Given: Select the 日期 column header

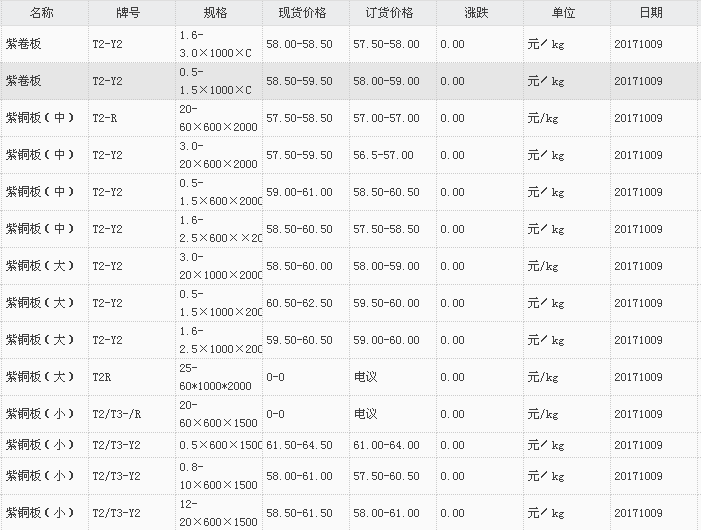Looking at the screenshot, I should [x=651, y=13].
